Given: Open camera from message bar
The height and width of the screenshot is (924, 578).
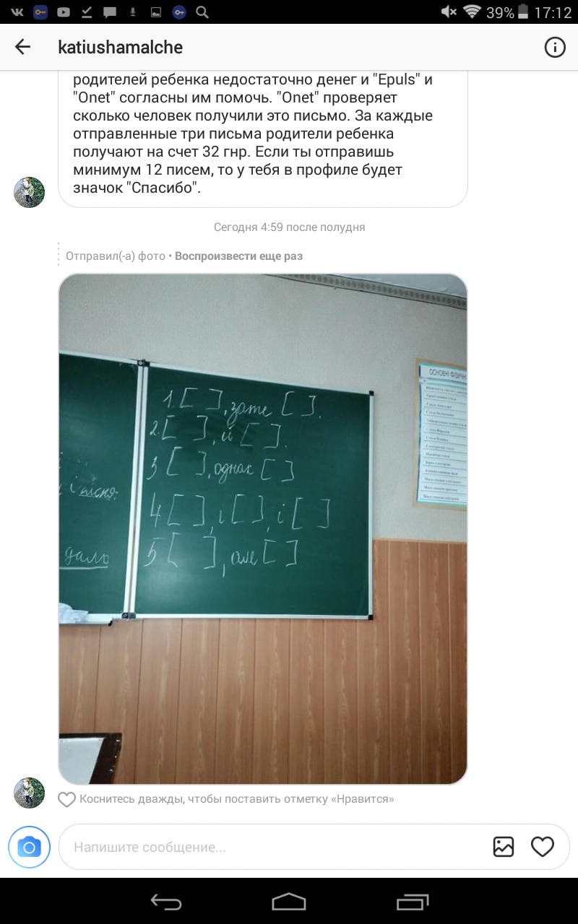Looking at the screenshot, I should click(x=29, y=847).
